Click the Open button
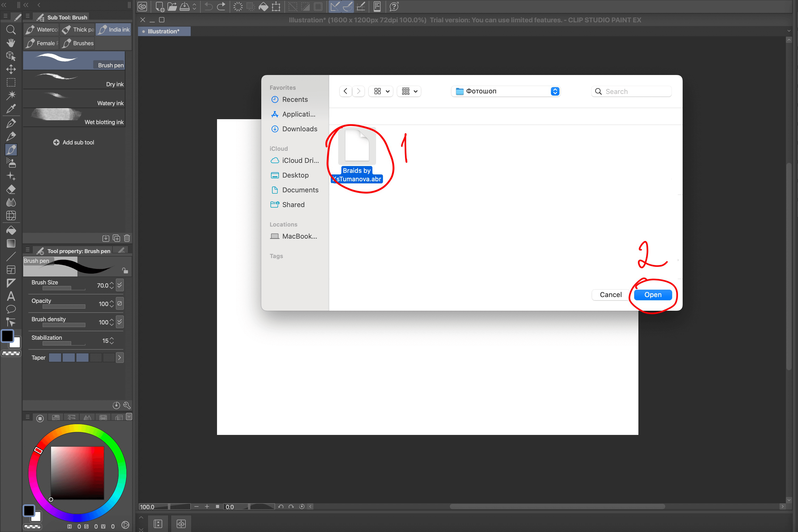Screen dimensions: 798x532 (652, 294)
